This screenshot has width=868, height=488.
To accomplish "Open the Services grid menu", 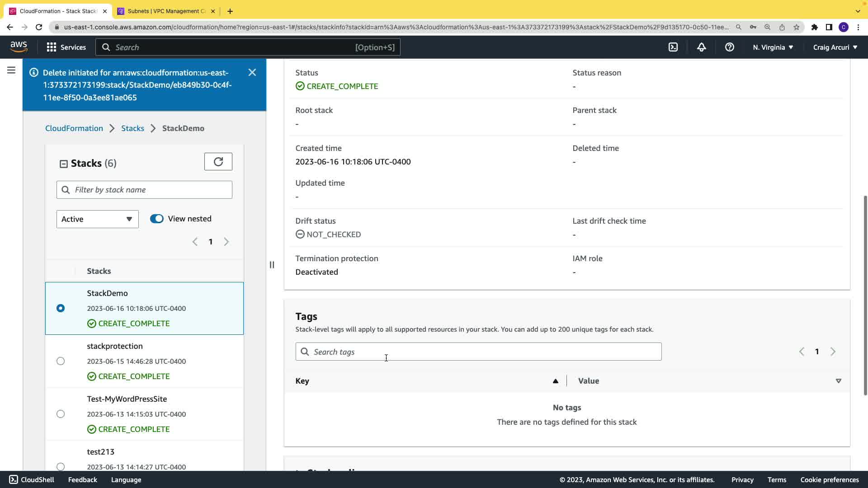I will pyautogui.click(x=66, y=47).
